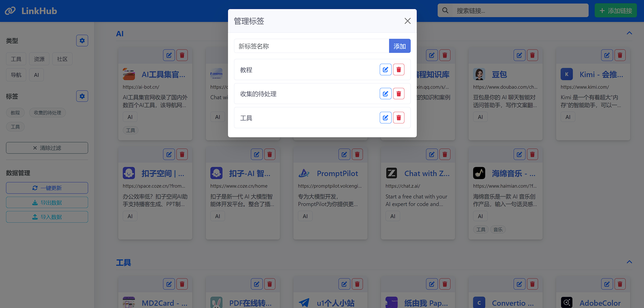Collapse the 工具 section
Image resolution: width=644 pixels, height=308 pixels.
click(x=629, y=262)
